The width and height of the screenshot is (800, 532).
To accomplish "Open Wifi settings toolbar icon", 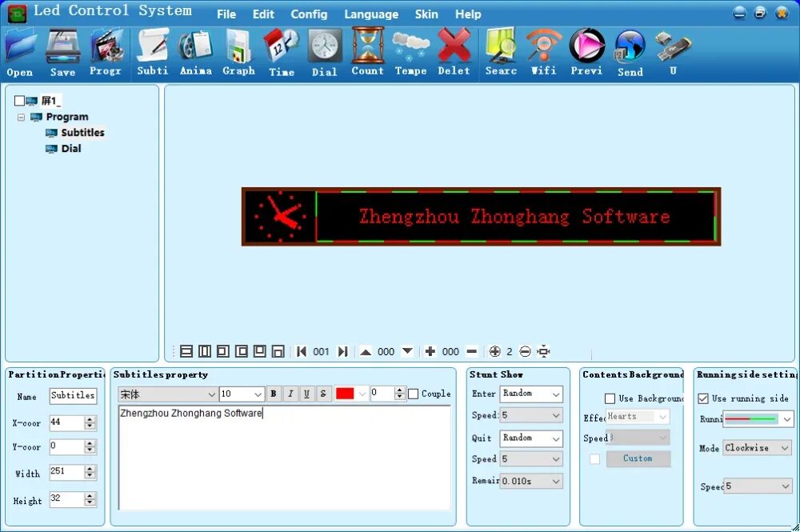I will pyautogui.click(x=544, y=53).
